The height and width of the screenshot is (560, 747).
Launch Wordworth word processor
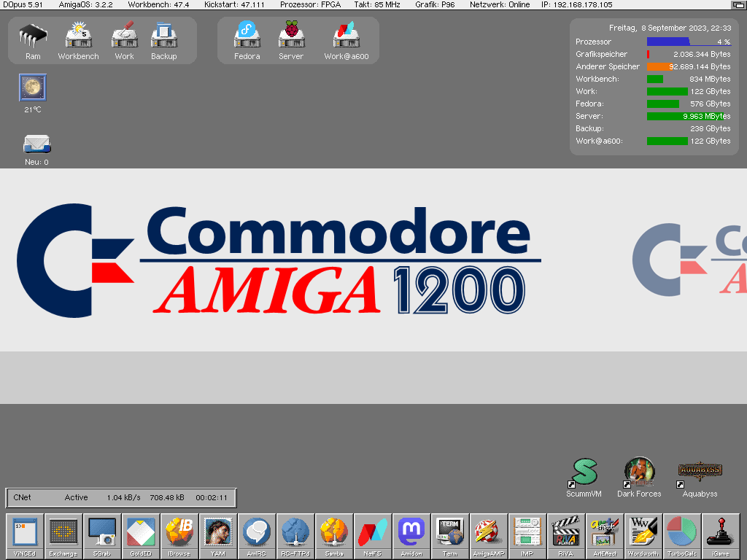[x=643, y=536]
